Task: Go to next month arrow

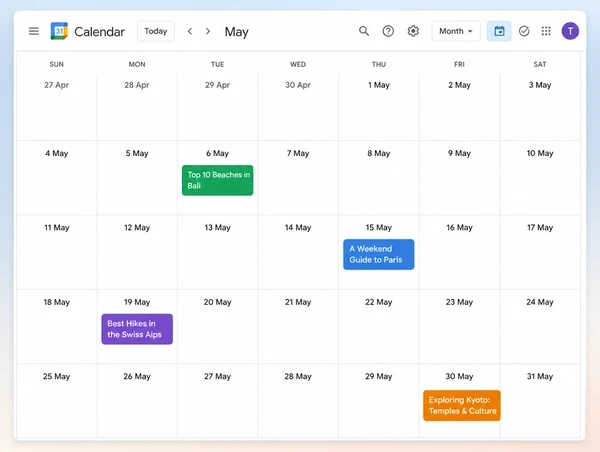Action: tap(208, 31)
